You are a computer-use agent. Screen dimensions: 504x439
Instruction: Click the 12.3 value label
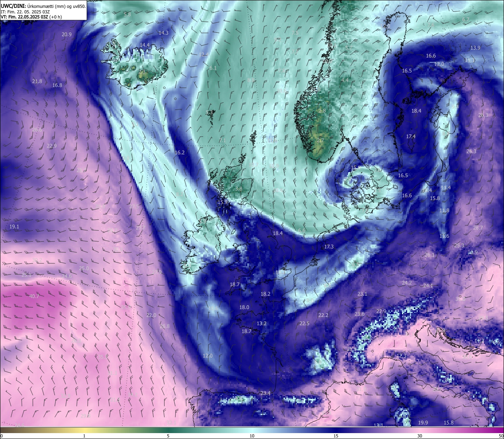tap(401, 356)
